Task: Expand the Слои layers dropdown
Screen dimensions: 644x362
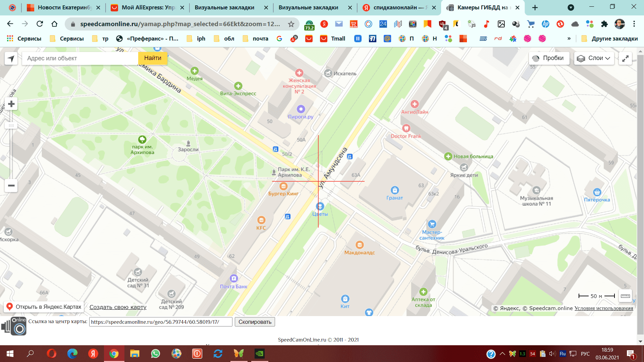Action: (594, 58)
